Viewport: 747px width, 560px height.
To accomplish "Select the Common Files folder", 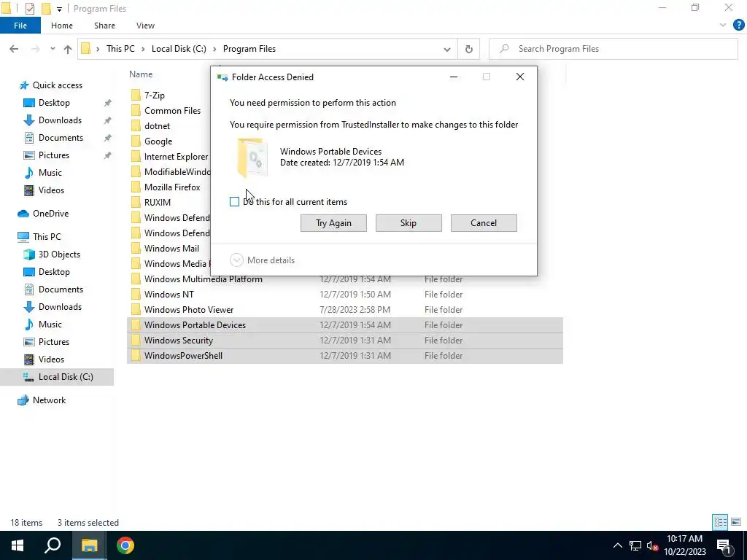I will click(172, 111).
